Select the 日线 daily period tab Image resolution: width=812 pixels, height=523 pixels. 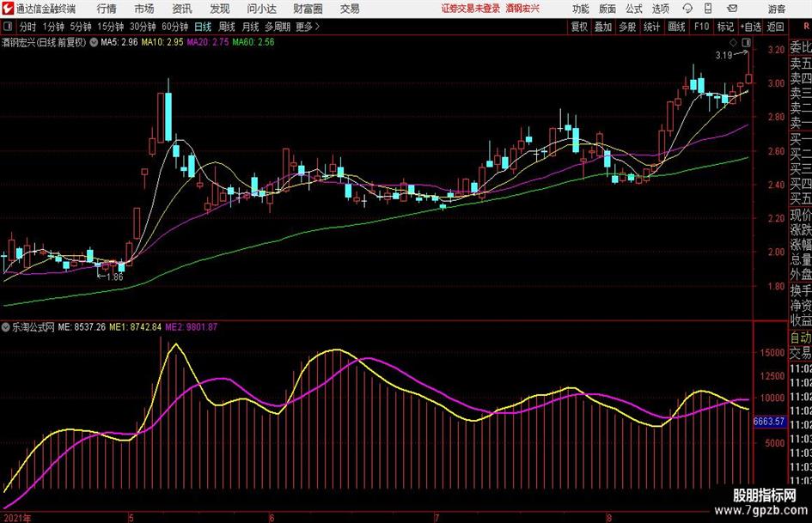(203, 27)
